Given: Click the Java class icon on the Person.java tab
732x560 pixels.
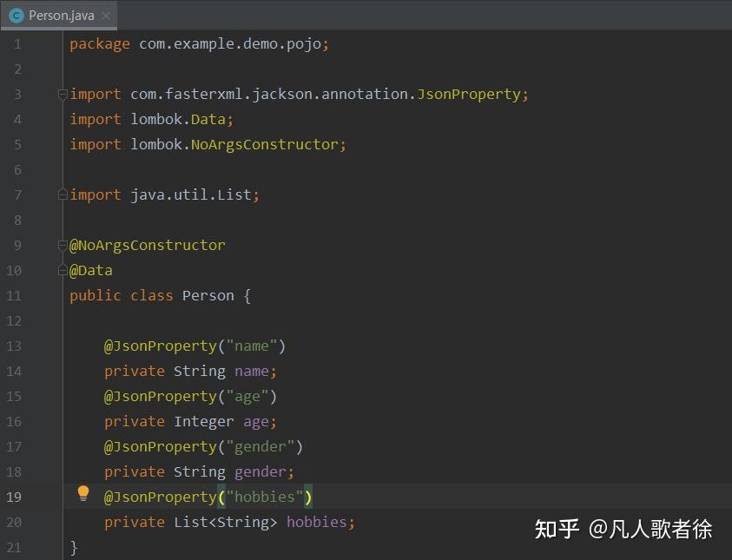Looking at the screenshot, I should (x=18, y=15).
